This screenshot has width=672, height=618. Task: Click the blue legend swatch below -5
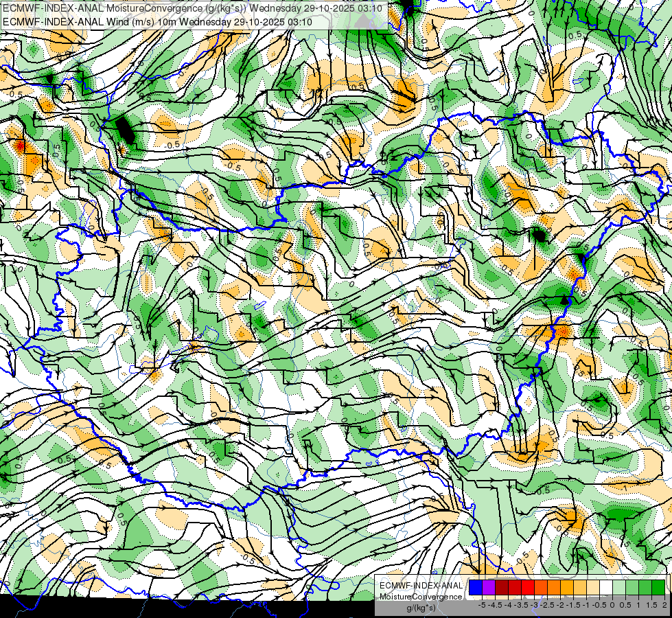(x=476, y=588)
